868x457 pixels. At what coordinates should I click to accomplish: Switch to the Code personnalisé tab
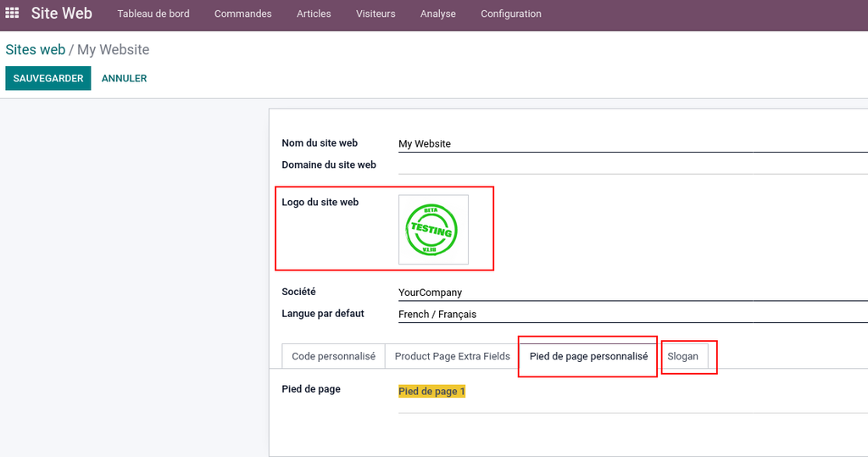pyautogui.click(x=333, y=356)
